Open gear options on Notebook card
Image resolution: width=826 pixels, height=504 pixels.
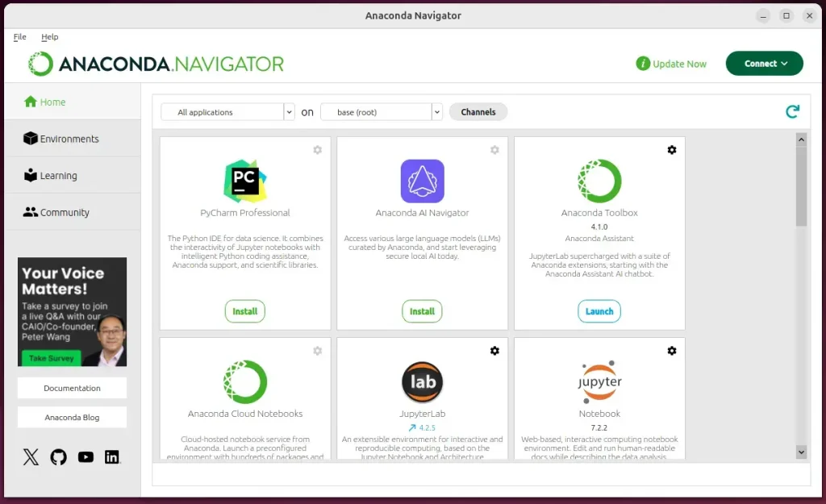[x=672, y=351]
